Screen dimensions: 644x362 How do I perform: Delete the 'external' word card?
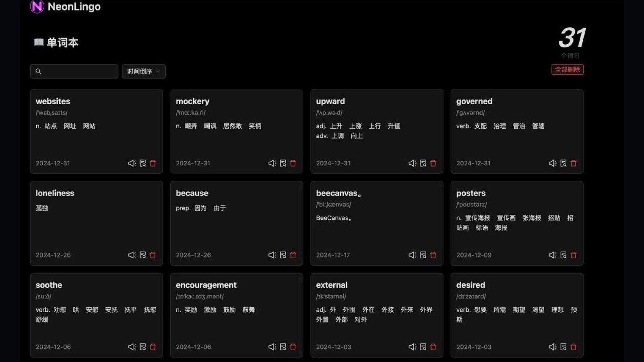433,346
